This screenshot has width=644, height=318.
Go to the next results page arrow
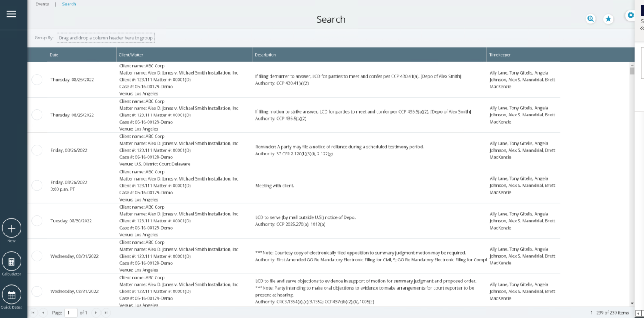click(96, 313)
